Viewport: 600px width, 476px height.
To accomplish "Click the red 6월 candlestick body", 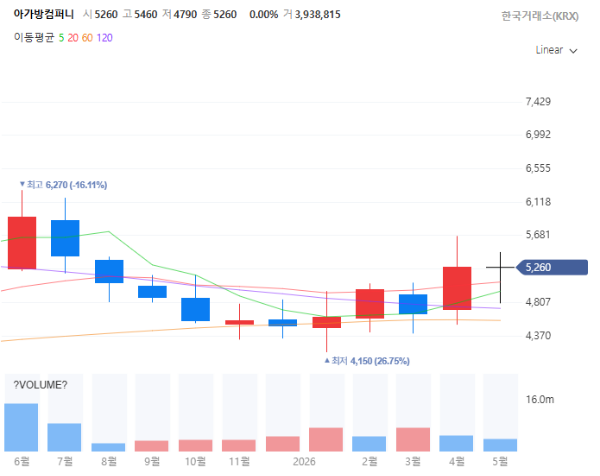I will (x=22, y=243).
